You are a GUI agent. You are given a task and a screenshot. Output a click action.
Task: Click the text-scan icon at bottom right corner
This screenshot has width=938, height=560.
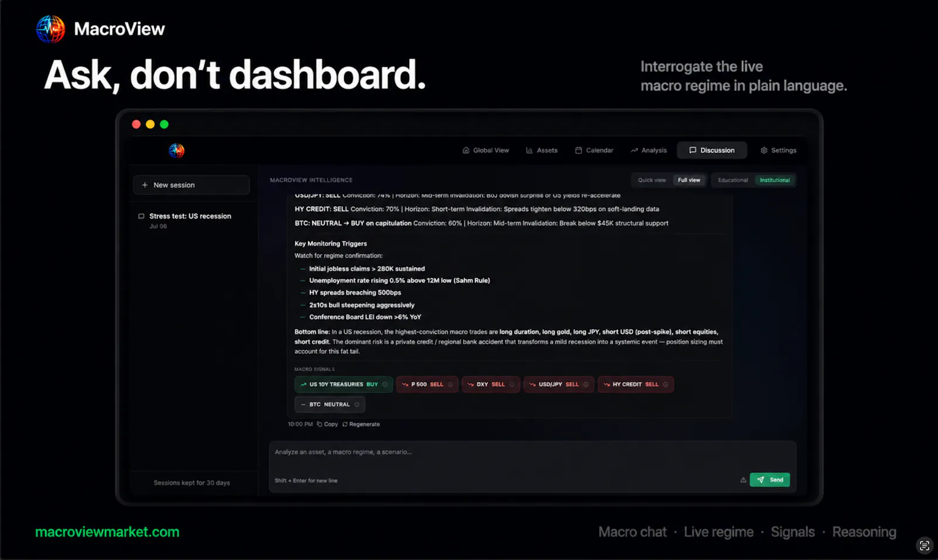(925, 546)
